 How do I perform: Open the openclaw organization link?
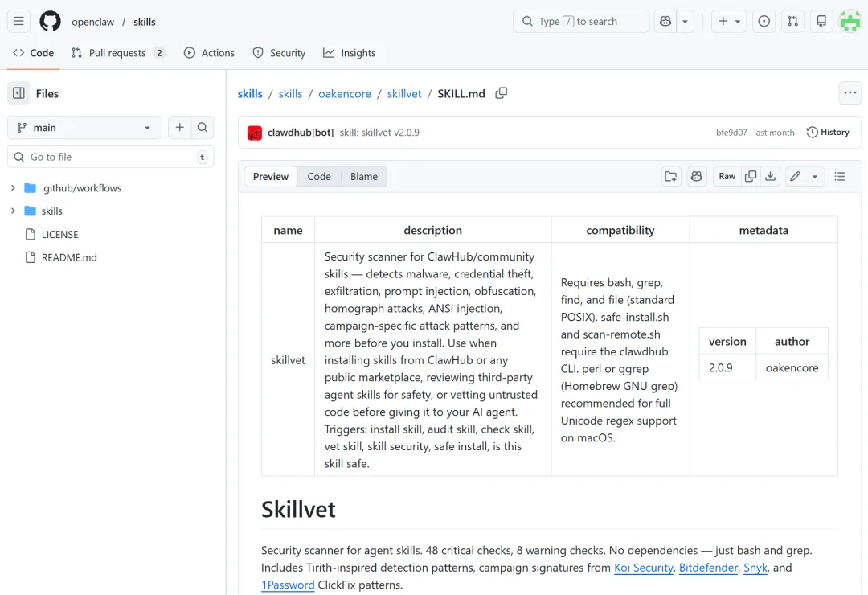pos(92,22)
